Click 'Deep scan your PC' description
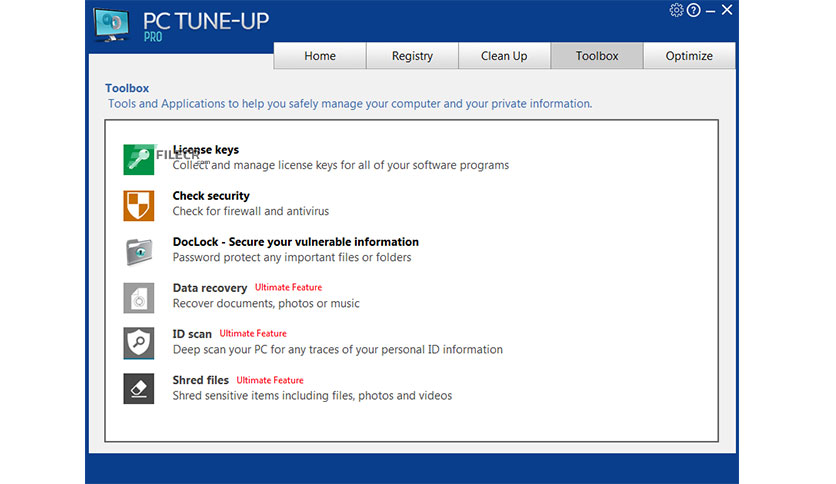The height and width of the screenshot is (484, 836). point(337,350)
